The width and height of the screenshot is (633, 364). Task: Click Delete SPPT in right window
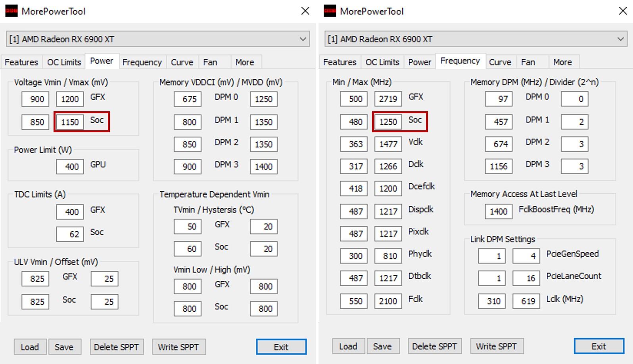pyautogui.click(x=435, y=346)
